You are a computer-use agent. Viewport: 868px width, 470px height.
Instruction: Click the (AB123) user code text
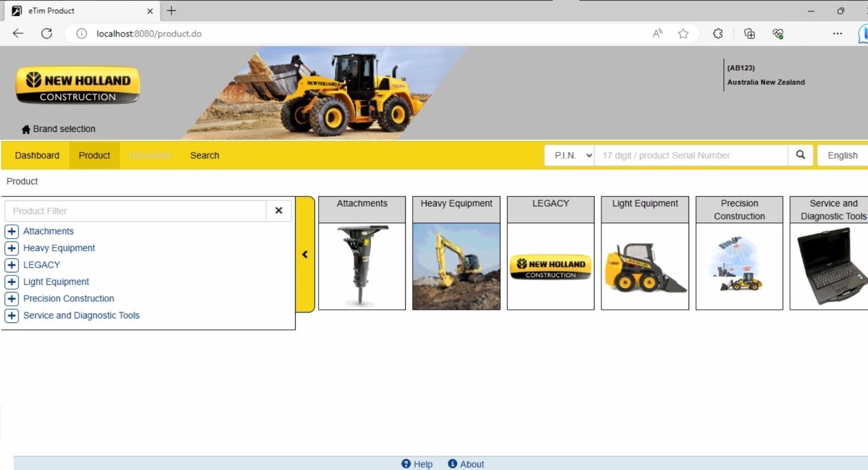click(x=741, y=68)
